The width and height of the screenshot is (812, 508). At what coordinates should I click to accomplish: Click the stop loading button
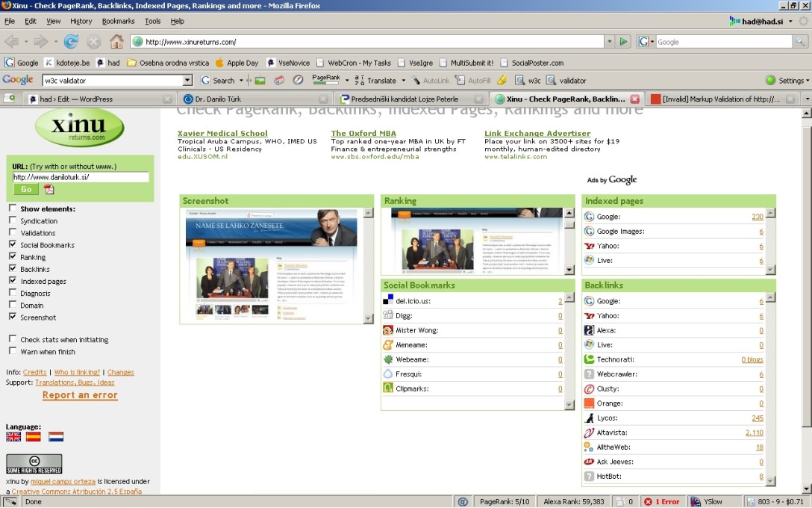[94, 42]
